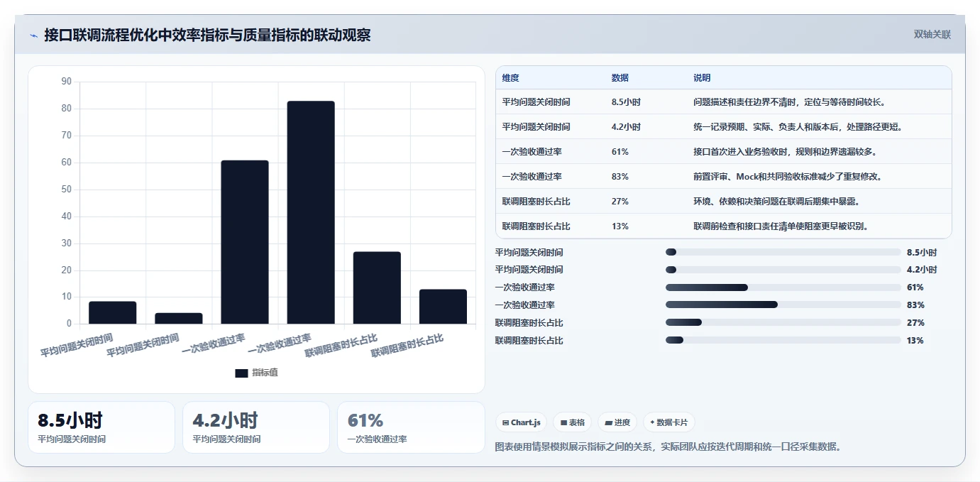Select the chart bar reaching 27
This screenshot has width=980, height=482.
(x=377, y=287)
